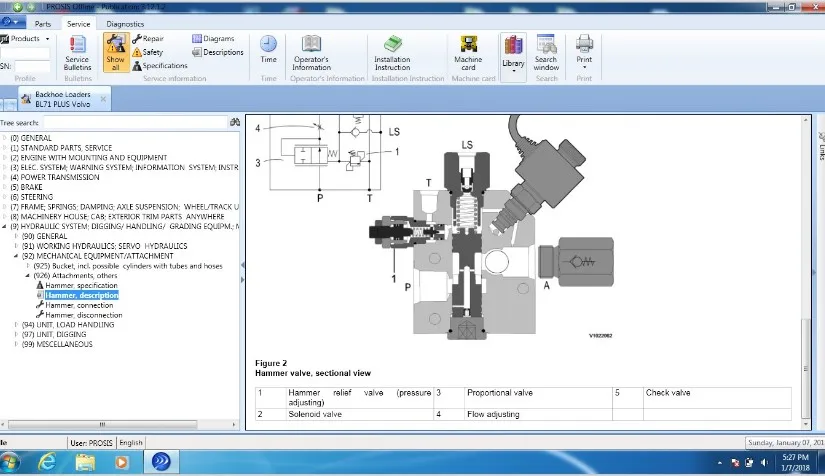Viewport: 825px width, 476px height.
Task: Click the Tree search input field
Action: click(135, 123)
